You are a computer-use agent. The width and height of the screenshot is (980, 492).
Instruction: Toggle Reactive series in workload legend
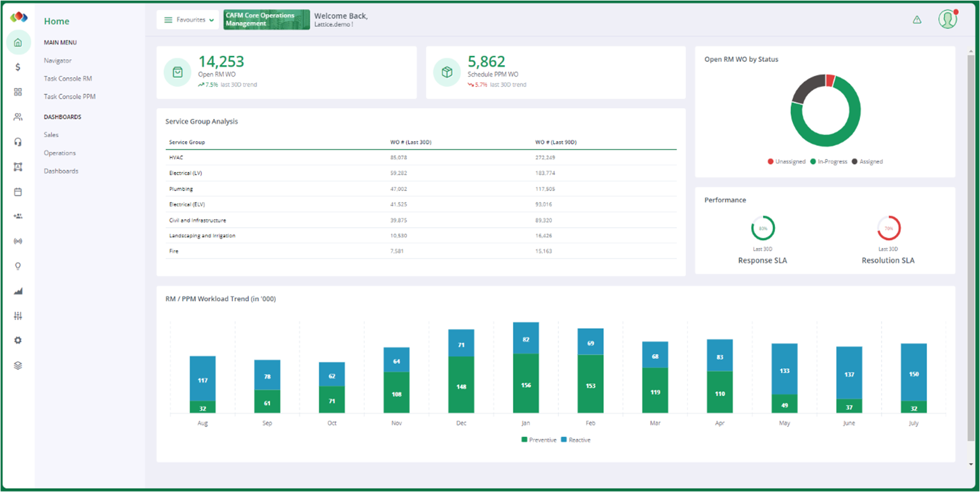click(576, 440)
